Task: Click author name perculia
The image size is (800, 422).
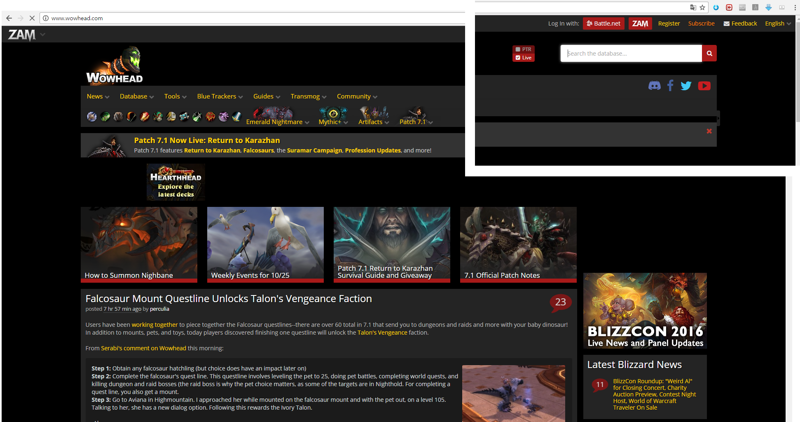Action: (159, 309)
